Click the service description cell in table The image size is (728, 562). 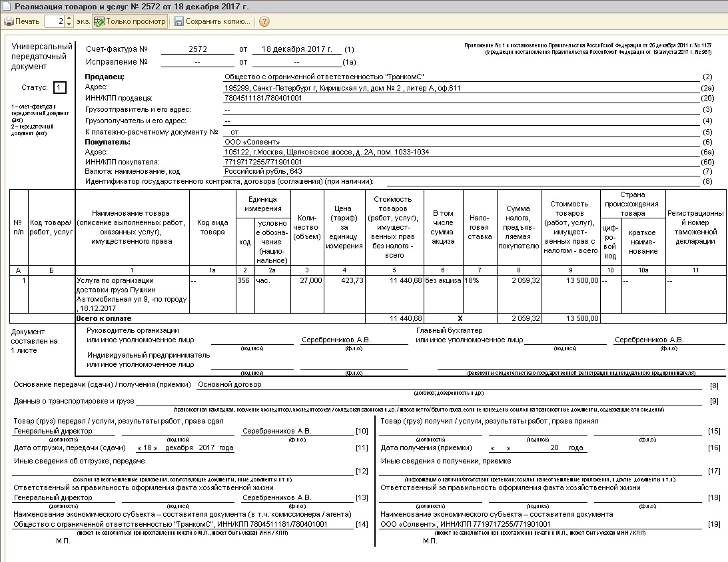tap(132, 294)
